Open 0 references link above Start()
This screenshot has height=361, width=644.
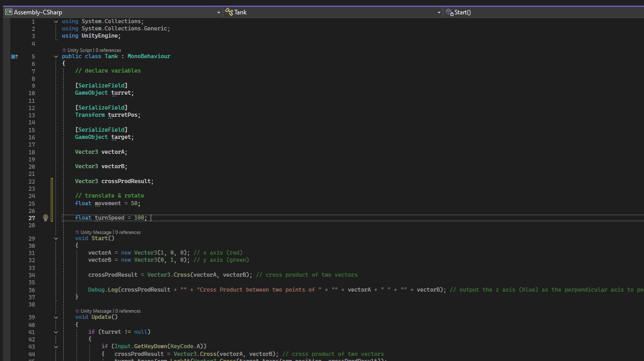(128, 232)
